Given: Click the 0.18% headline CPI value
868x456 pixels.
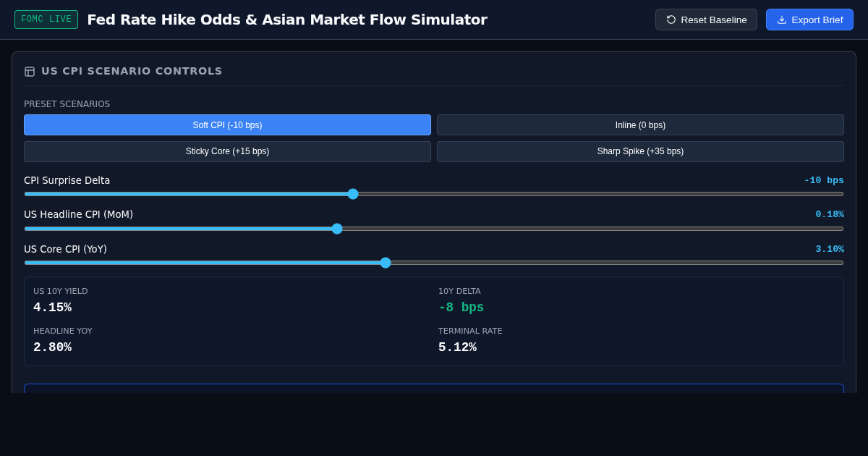Looking at the screenshot, I should point(830,214).
